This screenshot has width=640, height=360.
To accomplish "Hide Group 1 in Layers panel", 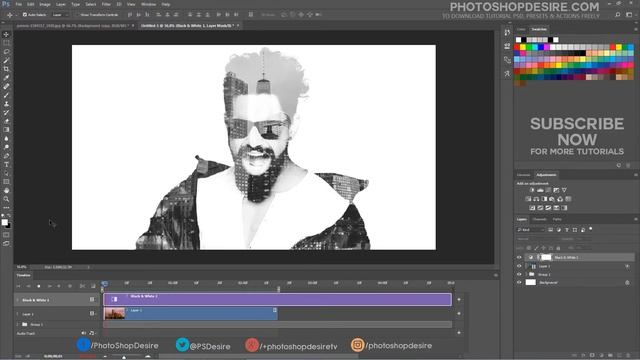I will (519, 274).
